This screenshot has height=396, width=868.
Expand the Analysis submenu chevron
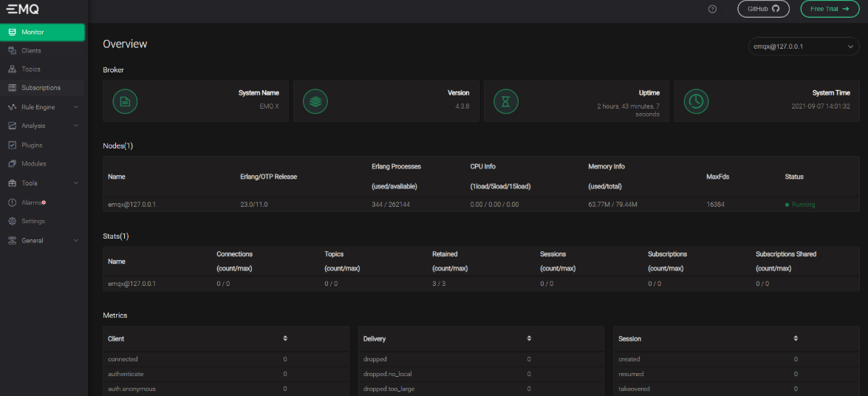(x=76, y=126)
